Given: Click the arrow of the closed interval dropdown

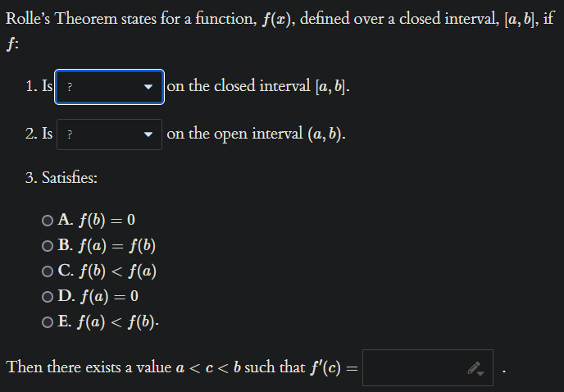Looking at the screenshot, I should (x=148, y=87).
